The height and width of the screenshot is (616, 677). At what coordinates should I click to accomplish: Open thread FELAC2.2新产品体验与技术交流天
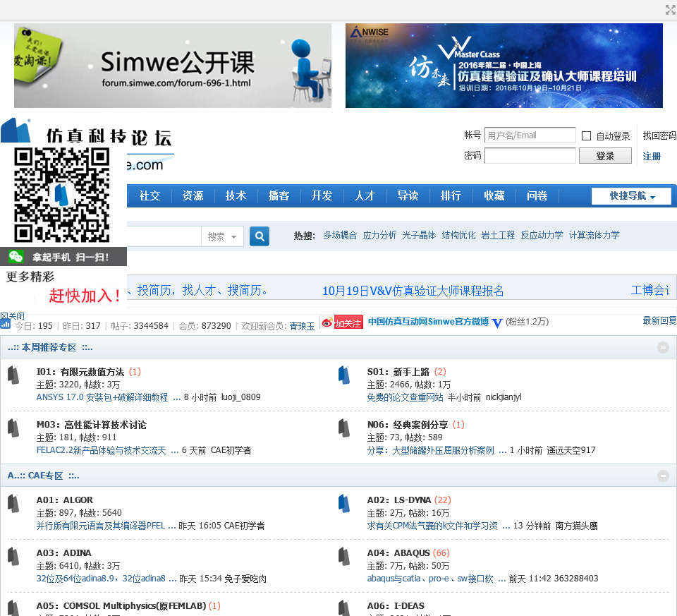click(102, 451)
